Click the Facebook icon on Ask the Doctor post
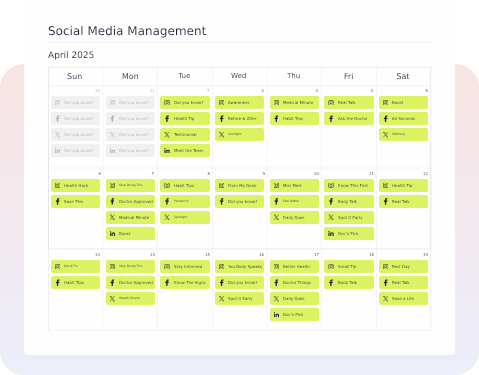Viewport: 479px width, 375px height. [331, 119]
